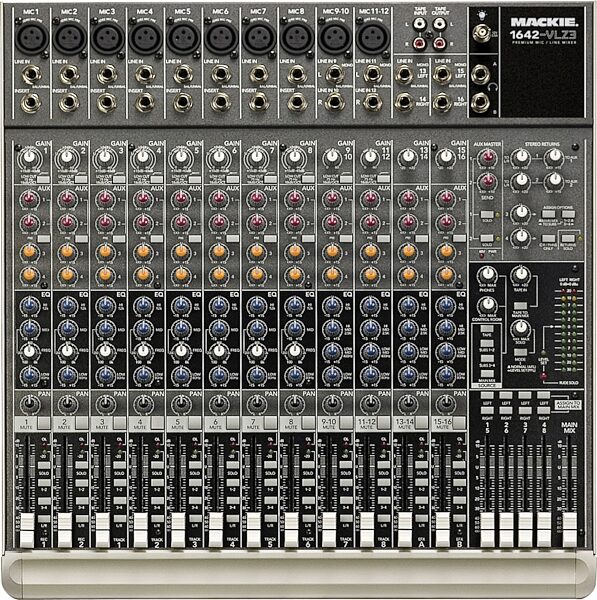Click channel 2 AUX 1 red knob
Viewport: 597px width, 600px height.
[67, 199]
